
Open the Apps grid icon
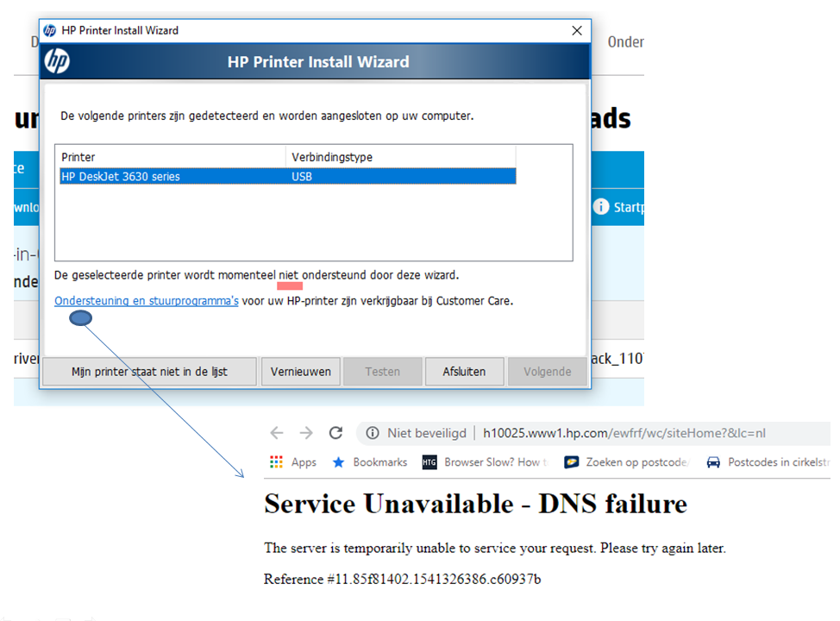coord(277,462)
